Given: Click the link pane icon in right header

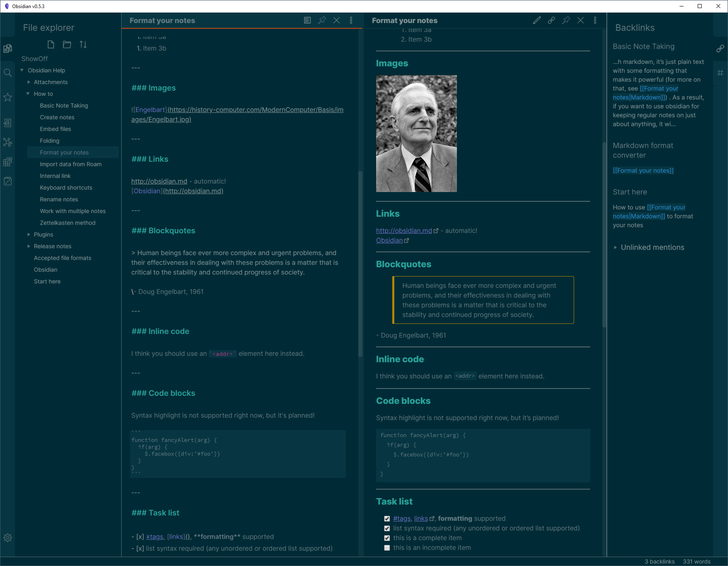Looking at the screenshot, I should (551, 20).
